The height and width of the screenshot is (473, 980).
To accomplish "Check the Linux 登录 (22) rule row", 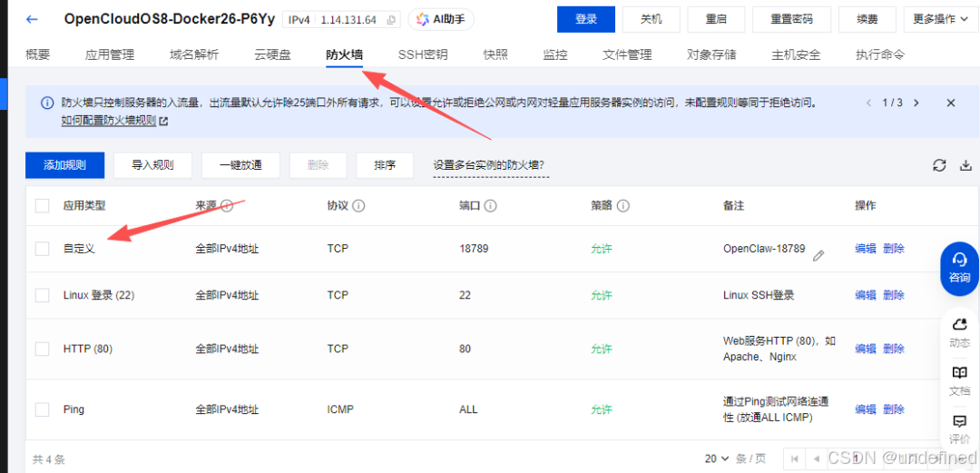I will [43, 295].
